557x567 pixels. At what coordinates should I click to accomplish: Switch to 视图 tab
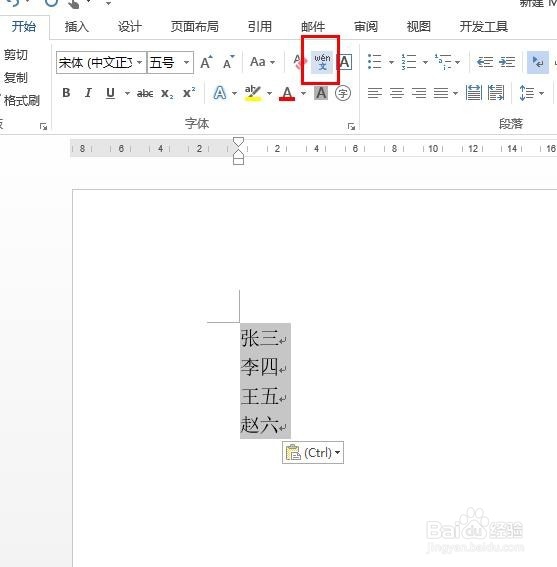click(x=418, y=26)
